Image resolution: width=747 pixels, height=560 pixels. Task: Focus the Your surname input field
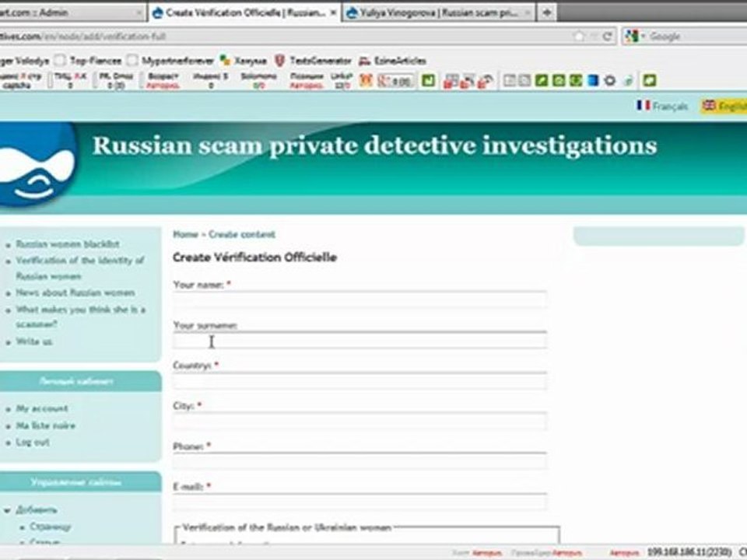coord(359,340)
